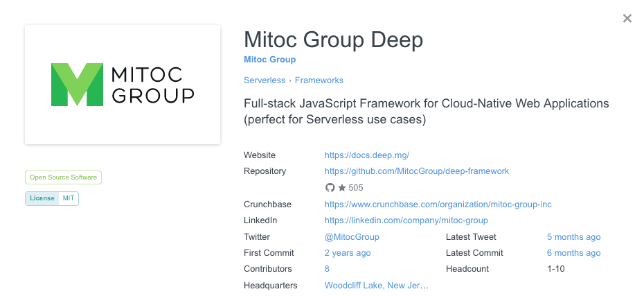The height and width of the screenshot is (296, 644).
Task: Select the Serverless category link
Action: tap(265, 80)
